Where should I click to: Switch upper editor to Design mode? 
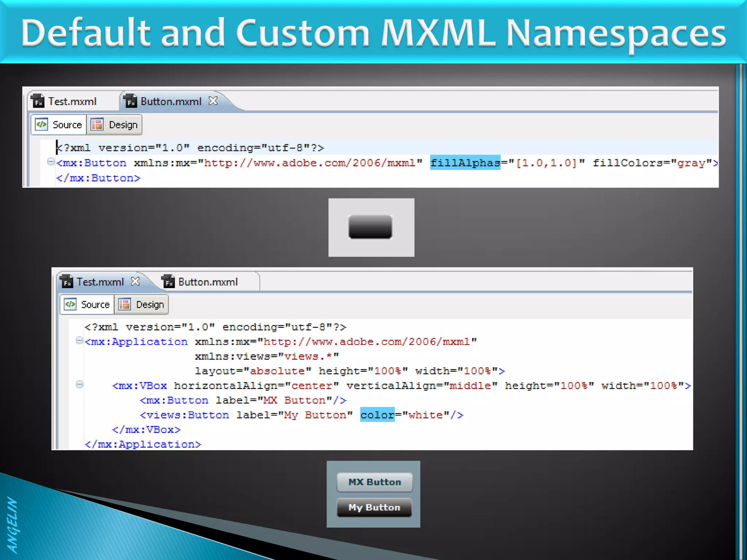pyautogui.click(x=123, y=125)
